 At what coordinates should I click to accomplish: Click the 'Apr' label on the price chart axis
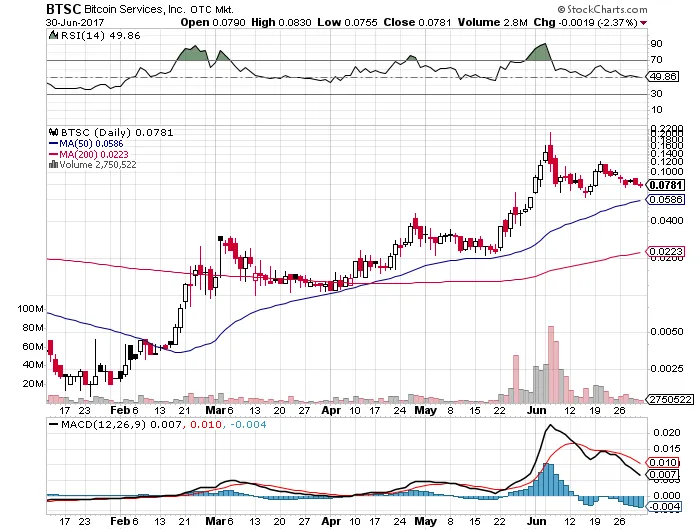pyautogui.click(x=331, y=410)
